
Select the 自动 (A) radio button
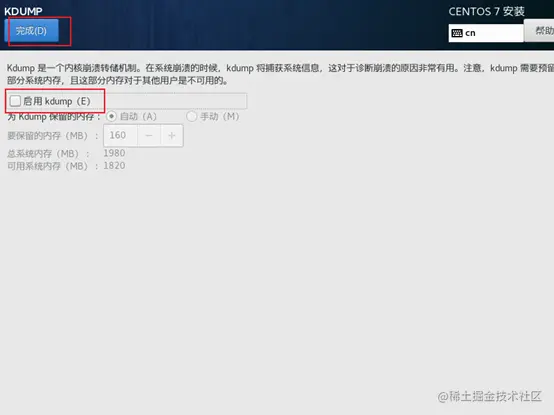[111, 116]
